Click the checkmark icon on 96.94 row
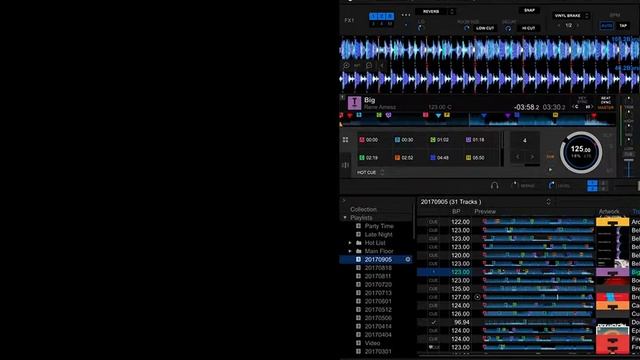This screenshot has height=360, width=640. (x=433, y=322)
